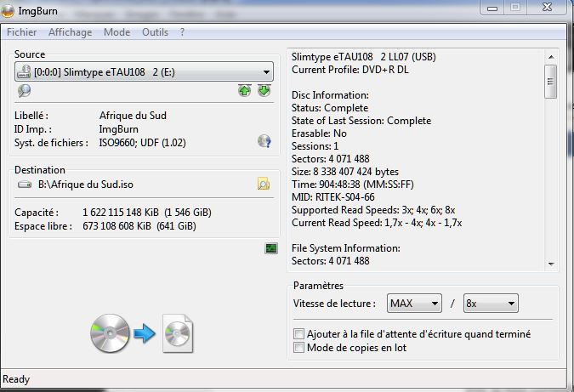574x392 pixels.
Task: Click the drive icon in source dropdown
Action: pos(24,71)
